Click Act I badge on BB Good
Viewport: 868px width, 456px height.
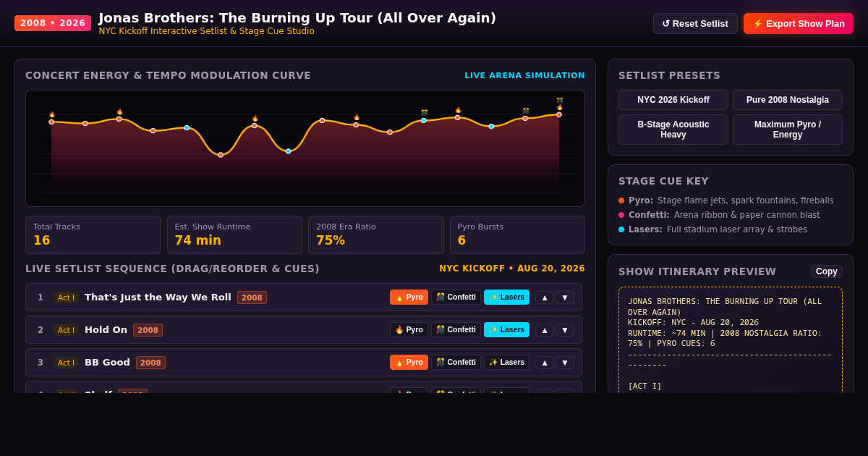(66, 363)
